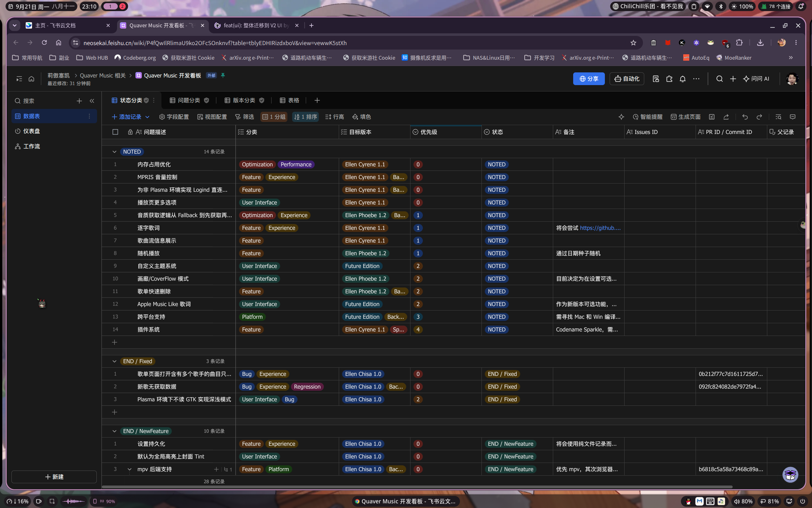The image size is (812, 508).
Task: Collapse the left sidebar with double-chevron icon
Action: (92, 101)
